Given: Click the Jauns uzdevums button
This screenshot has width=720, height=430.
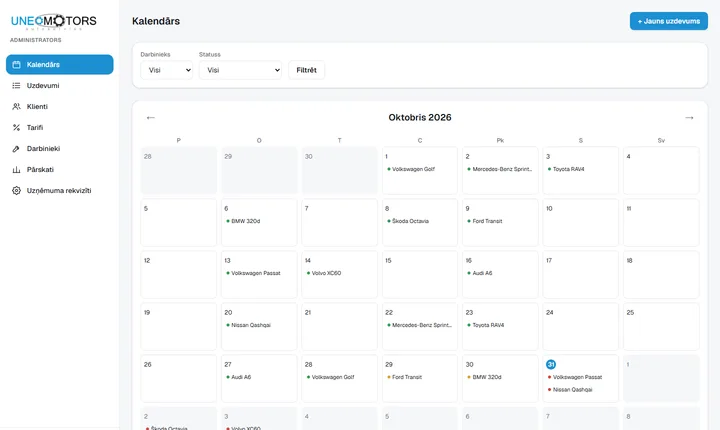Looking at the screenshot, I should click(669, 21).
